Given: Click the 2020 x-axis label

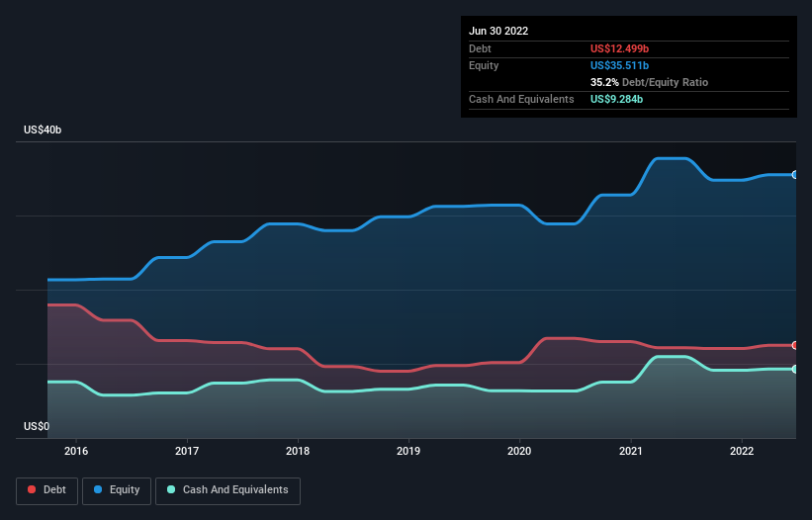Looking at the screenshot, I should coord(519,451).
